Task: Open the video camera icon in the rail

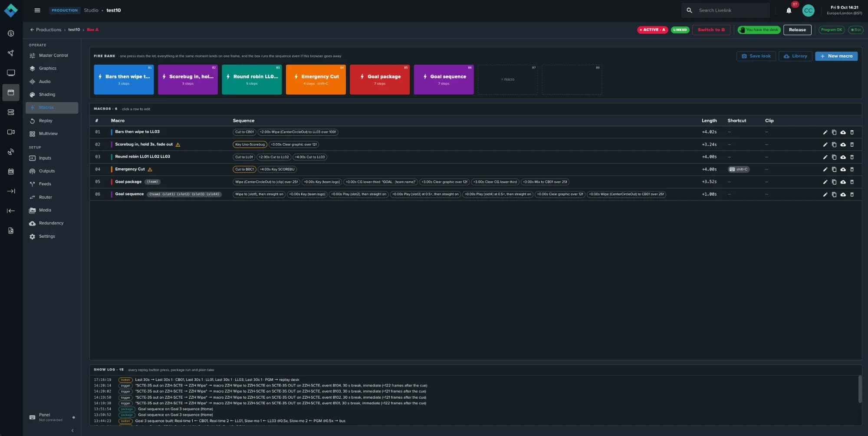Action: click(x=11, y=132)
